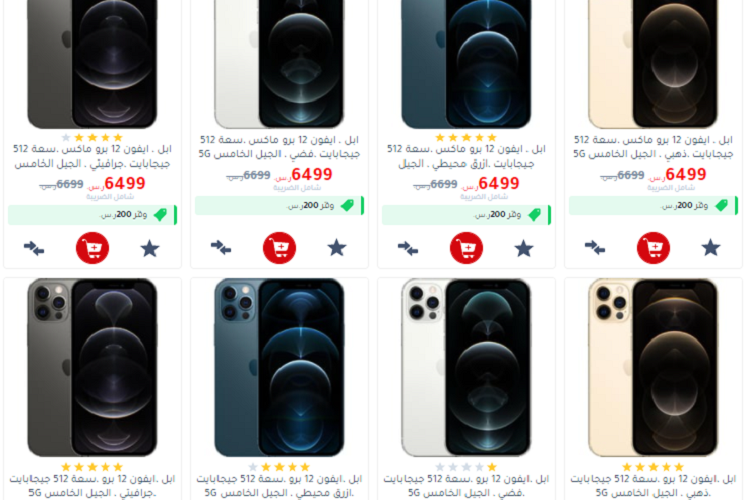Add graphite iPhone 12 Pro Max to cart
746x500 pixels.
point(92,248)
